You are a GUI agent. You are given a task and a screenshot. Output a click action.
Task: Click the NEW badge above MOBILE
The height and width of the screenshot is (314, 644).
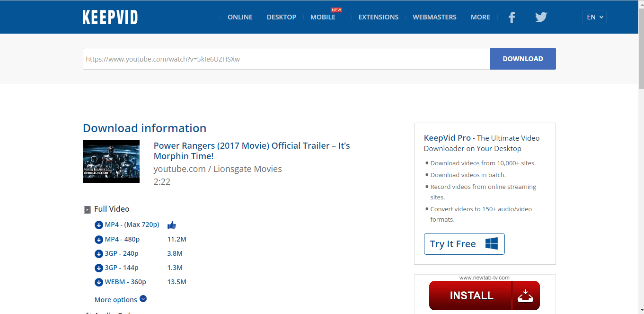click(x=336, y=9)
